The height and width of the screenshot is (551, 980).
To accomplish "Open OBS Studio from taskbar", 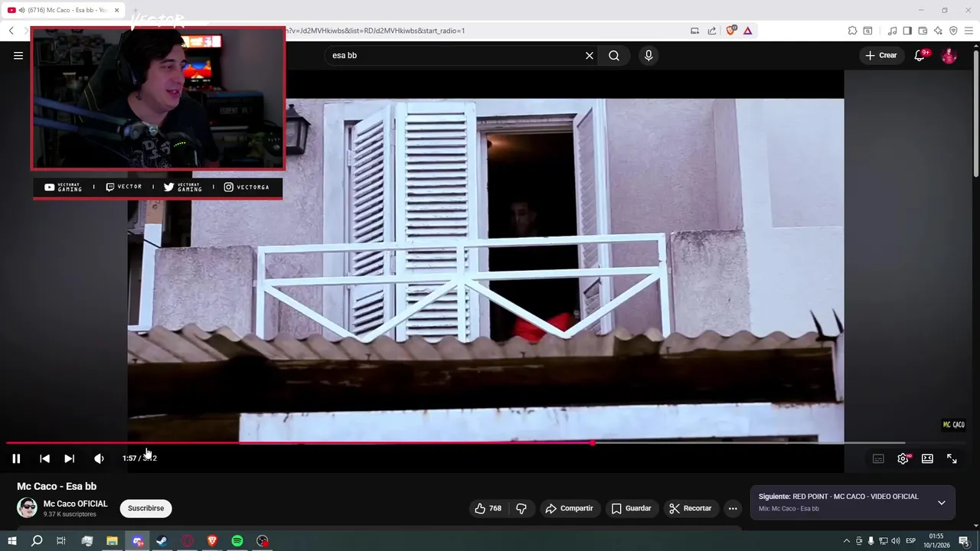I will [263, 541].
